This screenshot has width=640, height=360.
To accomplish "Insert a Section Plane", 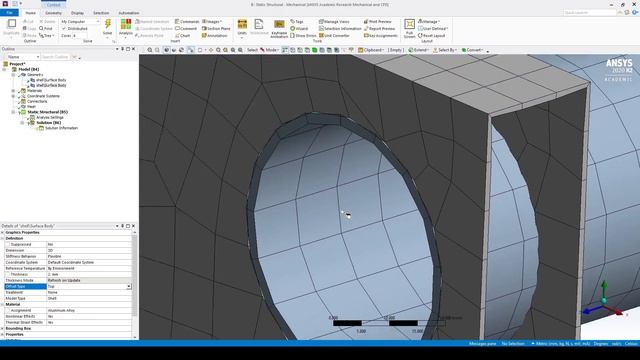I will coord(216,29).
